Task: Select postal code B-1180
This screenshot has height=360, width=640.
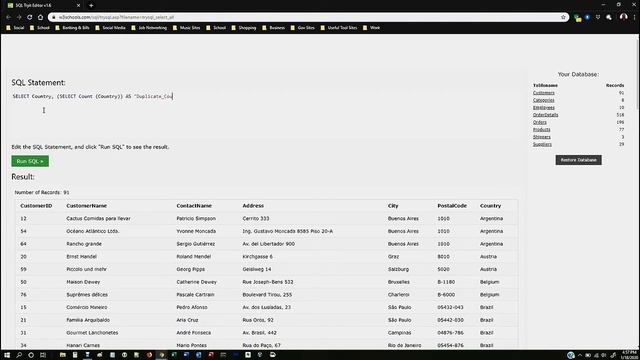Action: (446, 282)
